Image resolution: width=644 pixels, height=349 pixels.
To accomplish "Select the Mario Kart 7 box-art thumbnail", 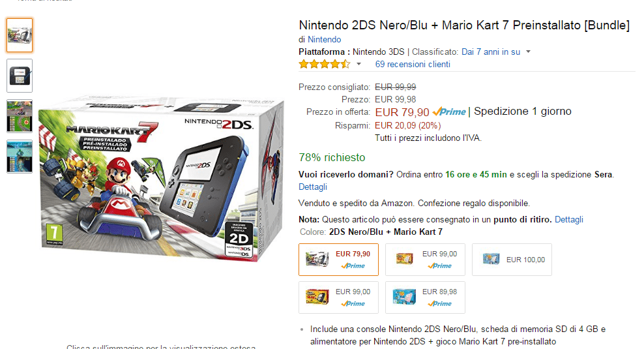I will pyautogui.click(x=20, y=35).
